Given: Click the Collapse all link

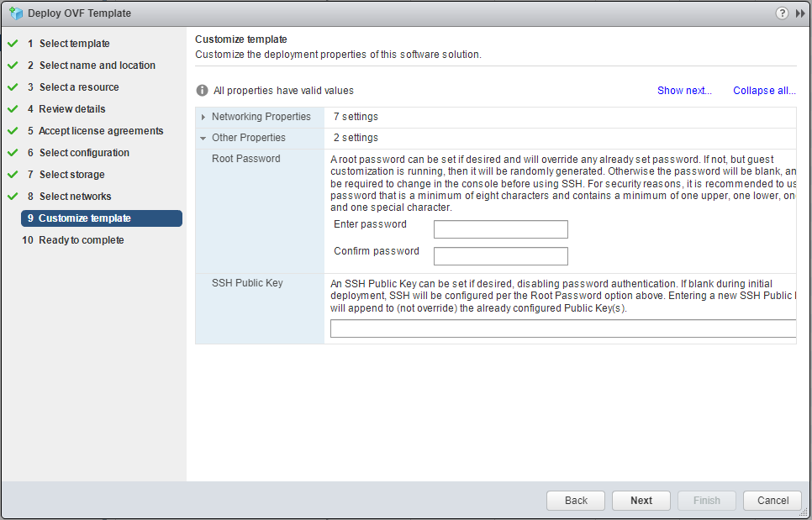Looking at the screenshot, I should tap(764, 91).
